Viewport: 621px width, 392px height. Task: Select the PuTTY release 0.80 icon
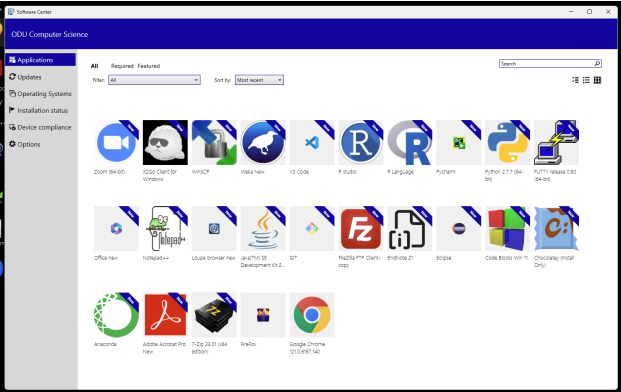[556, 143]
